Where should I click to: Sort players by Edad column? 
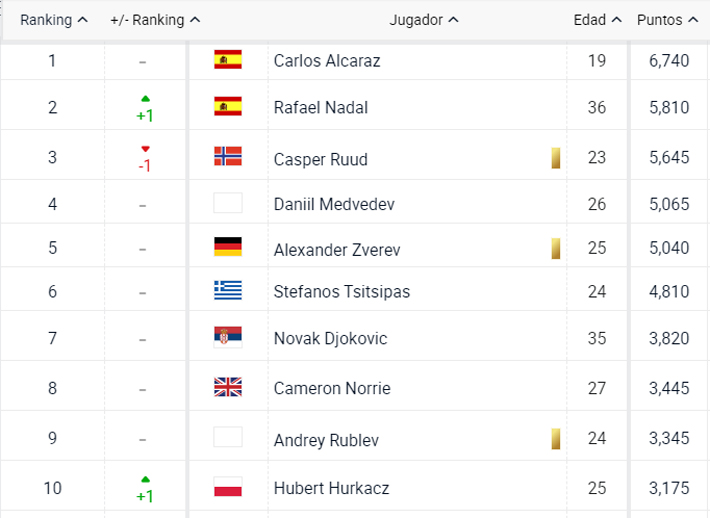pos(597,20)
